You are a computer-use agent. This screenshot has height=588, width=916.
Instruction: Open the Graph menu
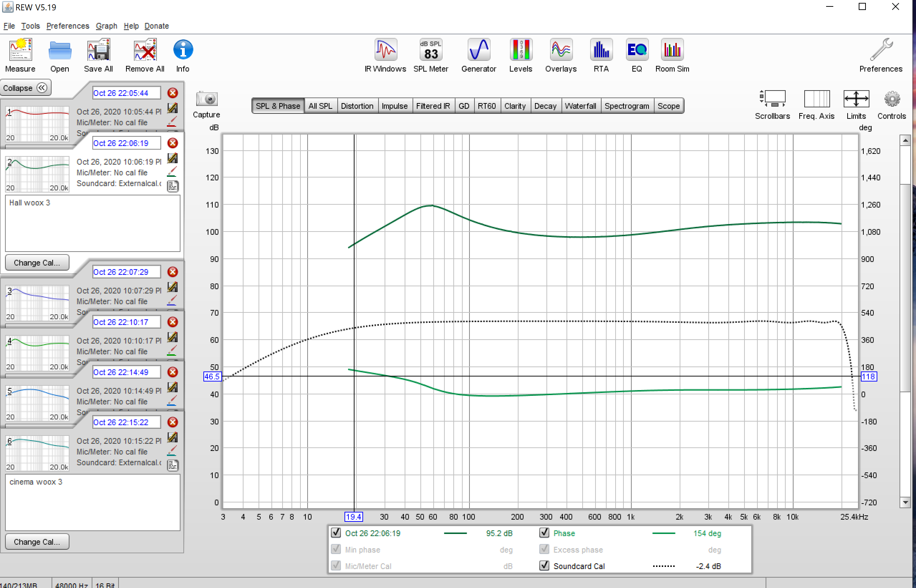pos(106,25)
